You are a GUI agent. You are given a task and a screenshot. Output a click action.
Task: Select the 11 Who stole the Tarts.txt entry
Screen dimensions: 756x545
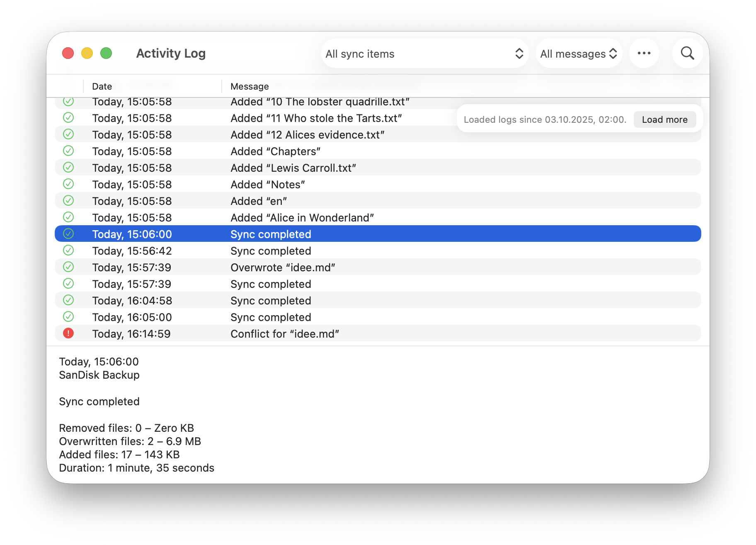point(316,118)
